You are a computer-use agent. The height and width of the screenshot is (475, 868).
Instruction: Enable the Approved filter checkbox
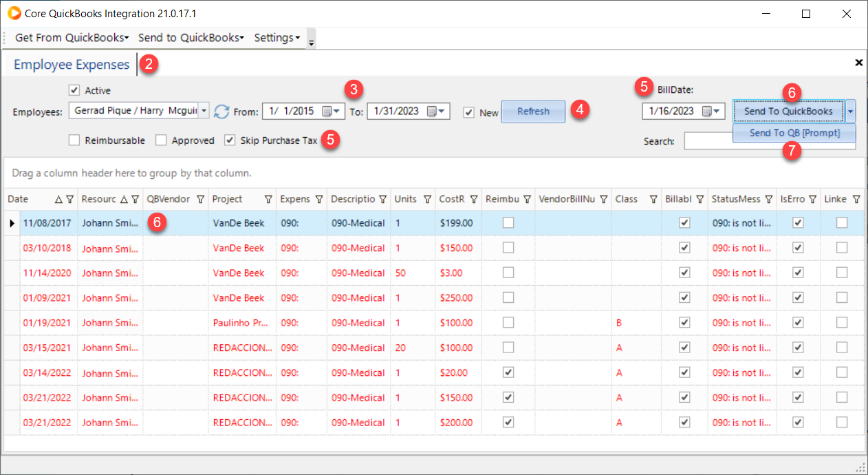click(161, 140)
